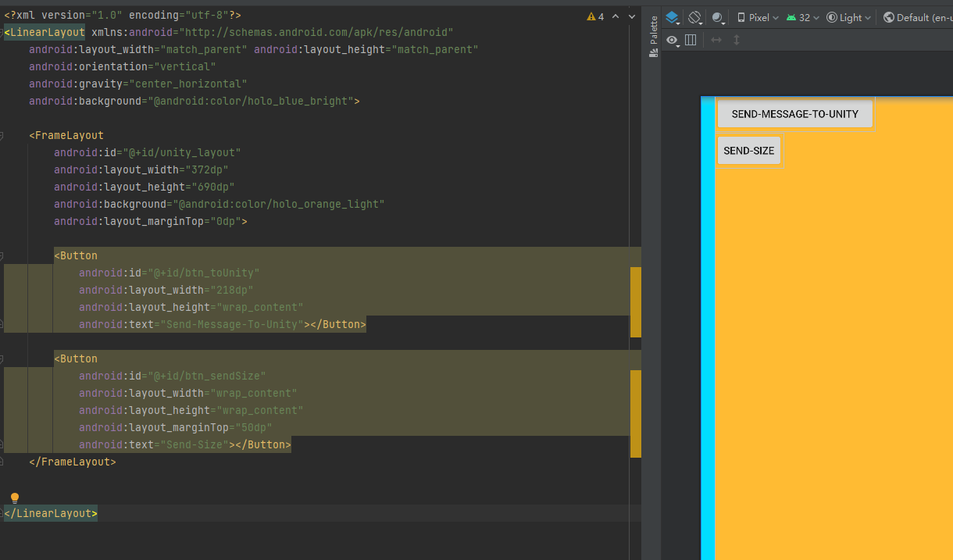Click the warnings indicator showing 4 warnings
The width and height of the screenshot is (953, 560).
[x=592, y=16]
